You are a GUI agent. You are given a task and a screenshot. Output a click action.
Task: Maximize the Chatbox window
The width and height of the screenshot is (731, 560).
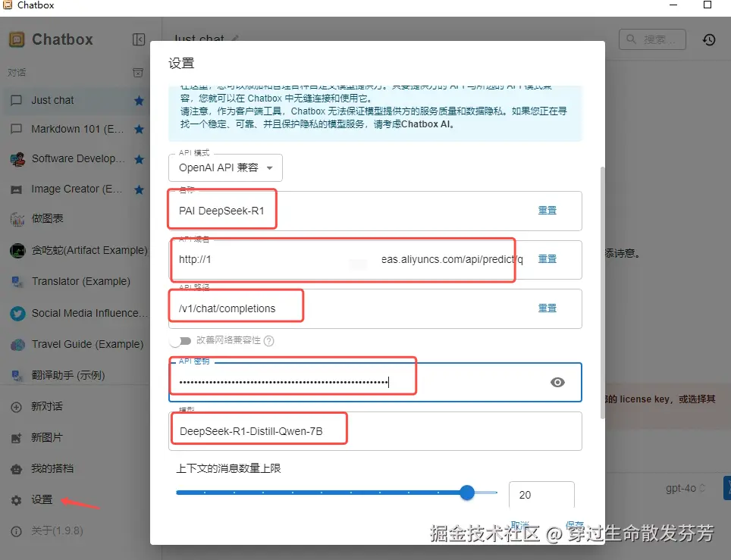pos(707,5)
